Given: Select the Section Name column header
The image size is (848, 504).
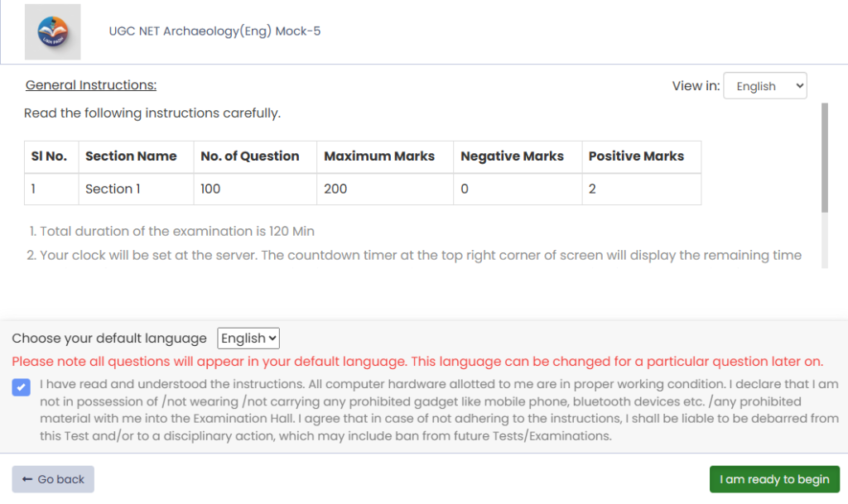Looking at the screenshot, I should 131,156.
